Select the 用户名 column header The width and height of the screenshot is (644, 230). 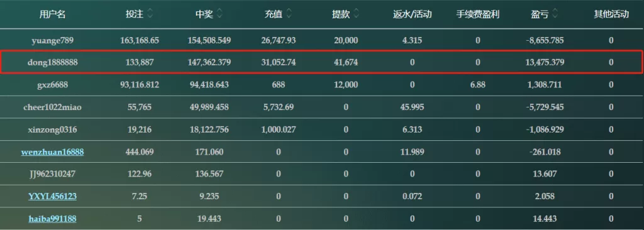point(53,14)
